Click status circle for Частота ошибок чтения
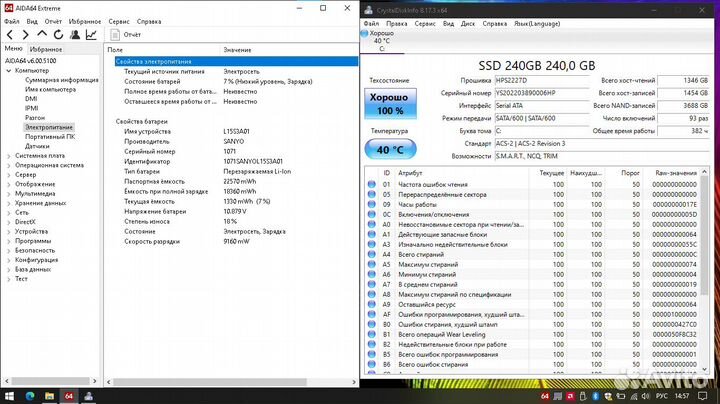 [x=371, y=184]
